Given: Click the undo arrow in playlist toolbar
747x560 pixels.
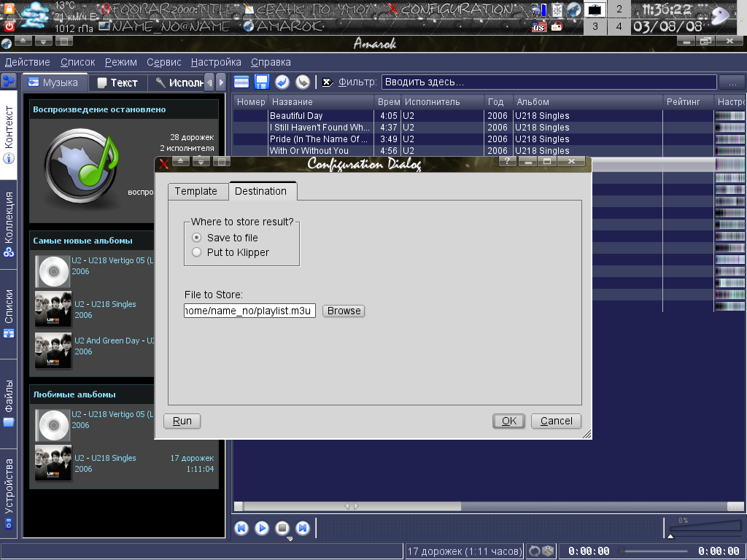Looking at the screenshot, I should (x=282, y=82).
